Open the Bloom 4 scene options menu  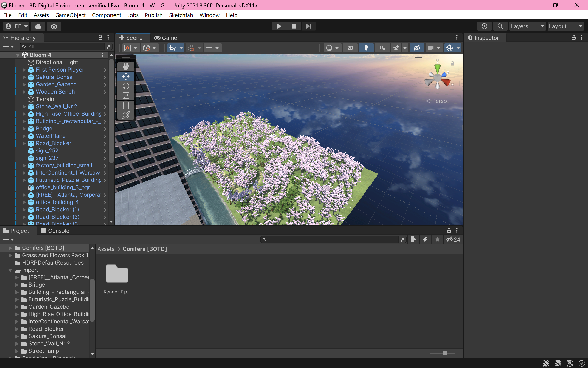point(103,55)
